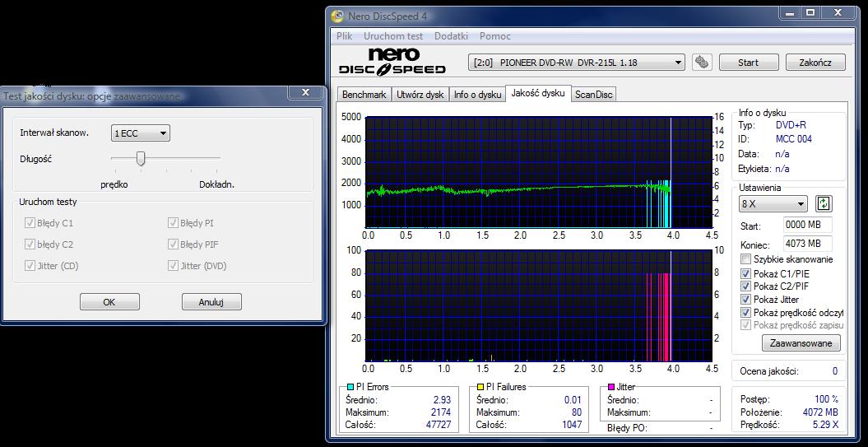Image resolution: width=868 pixels, height=447 pixels.
Task: Switch to the ScanDisc tab
Action: tap(593, 95)
